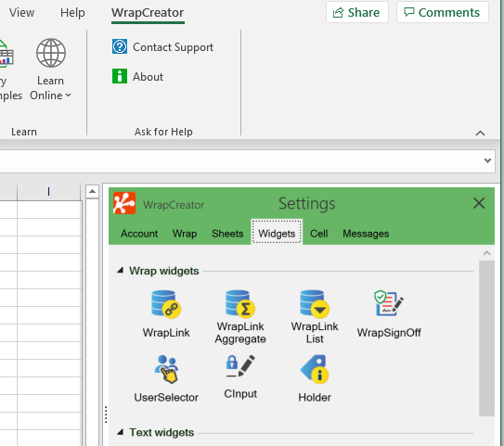Click the Settings pane scroll up arrow

486,253
